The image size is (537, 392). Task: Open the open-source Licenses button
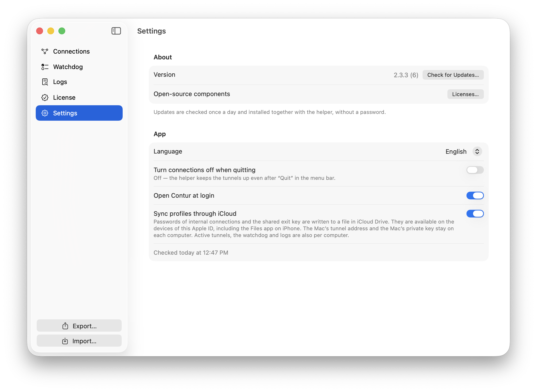point(465,94)
